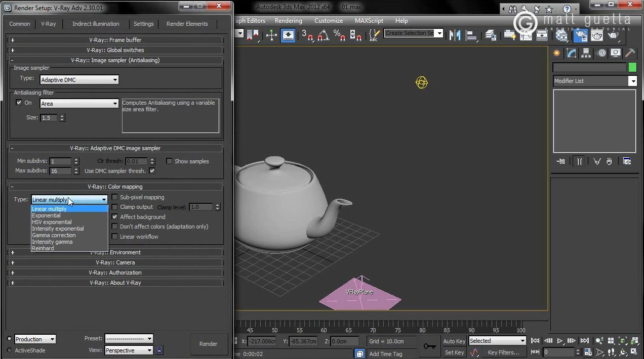
Task: Open Edit Named Selection Sets
Action: (x=374, y=35)
